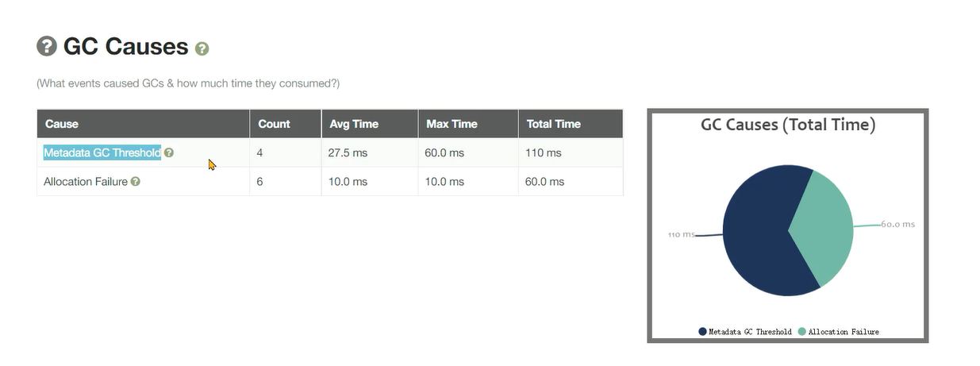
Task: Click the 110 ms pie chart label
Action: (681, 234)
